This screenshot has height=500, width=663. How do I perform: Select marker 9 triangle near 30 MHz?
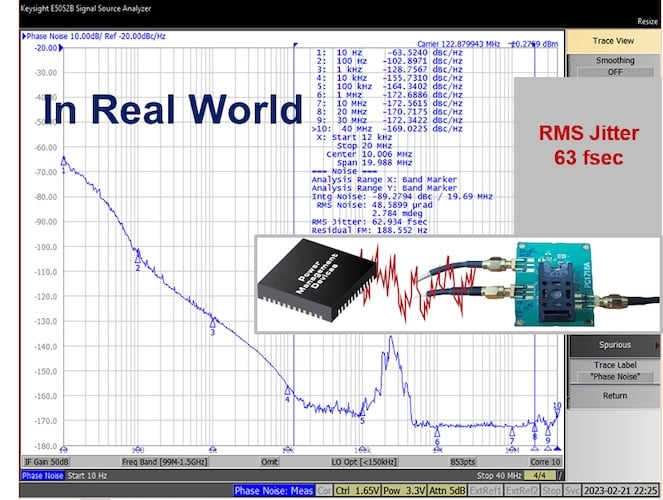[x=548, y=432]
